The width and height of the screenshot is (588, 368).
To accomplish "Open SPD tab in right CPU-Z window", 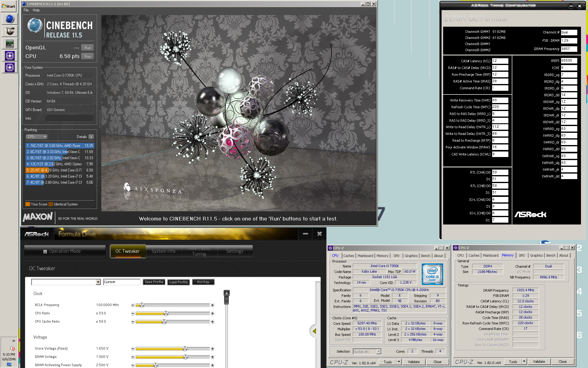I will (522, 255).
